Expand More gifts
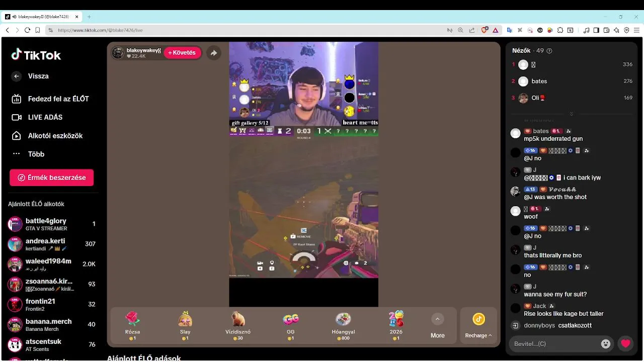This screenshot has width=644, height=362. click(x=438, y=326)
